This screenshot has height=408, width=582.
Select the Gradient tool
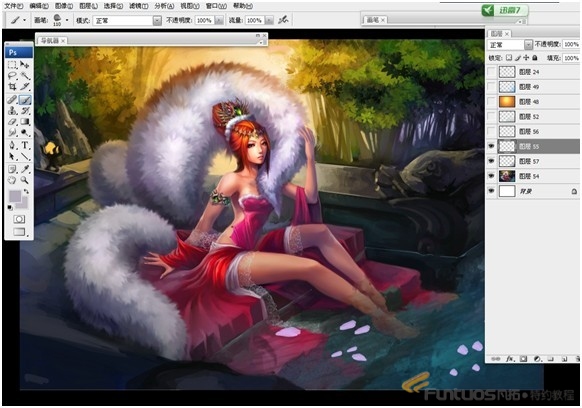click(x=25, y=121)
